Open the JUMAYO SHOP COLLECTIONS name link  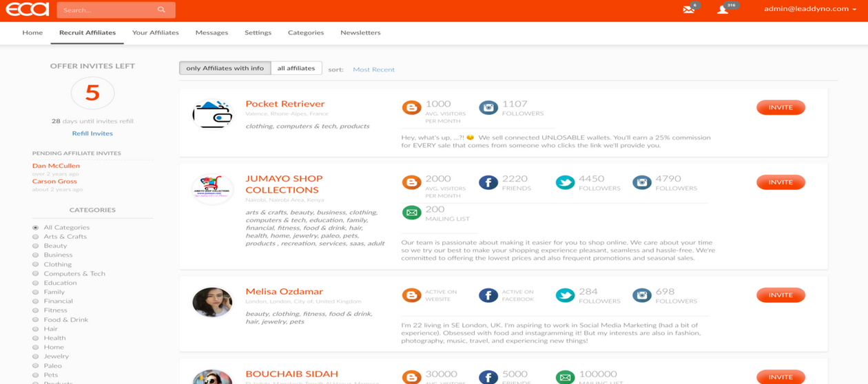(x=284, y=184)
